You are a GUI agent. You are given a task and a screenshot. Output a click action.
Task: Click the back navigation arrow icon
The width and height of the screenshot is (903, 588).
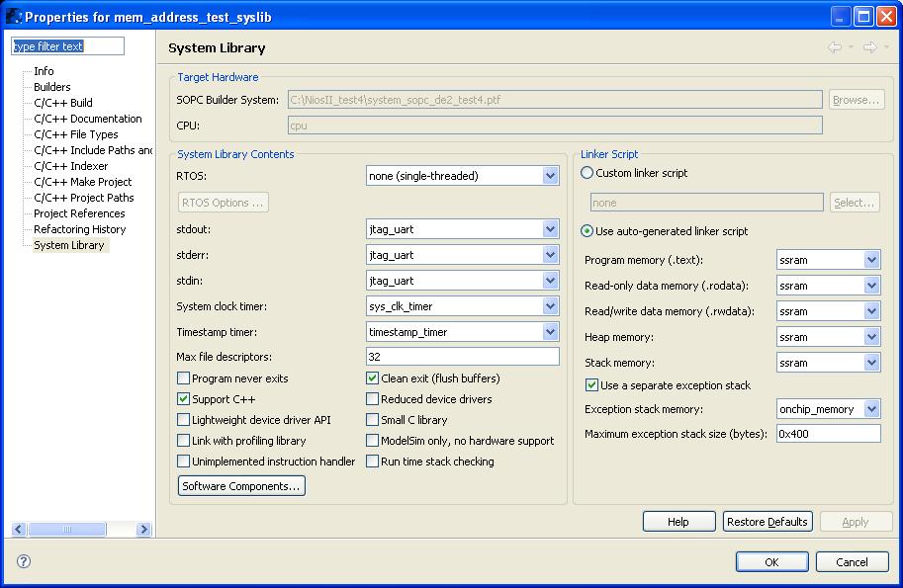pos(836,47)
